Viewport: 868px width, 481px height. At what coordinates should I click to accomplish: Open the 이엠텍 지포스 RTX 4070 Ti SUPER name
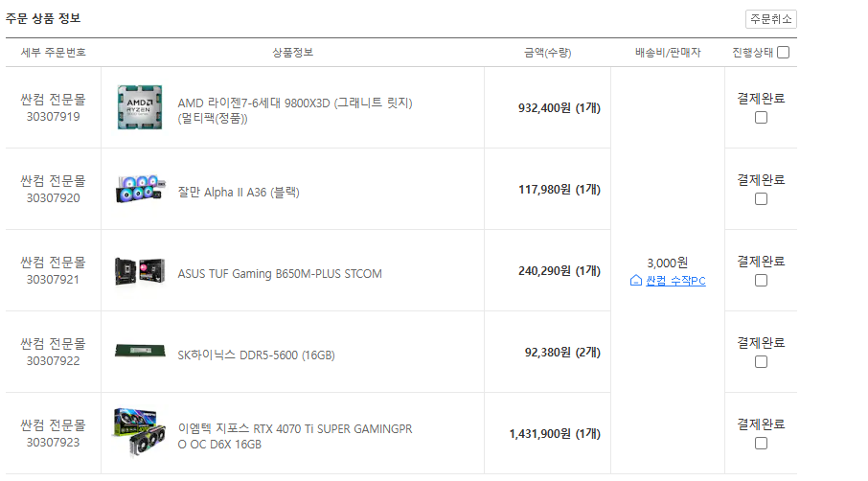coord(295,436)
